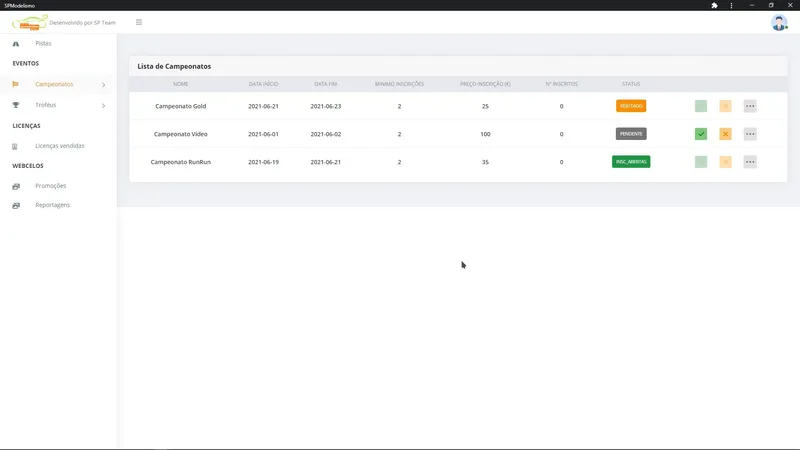Screen dimensions: 800x450
Task: Expand the Campeonatos submenu chevron
Action: point(104,85)
